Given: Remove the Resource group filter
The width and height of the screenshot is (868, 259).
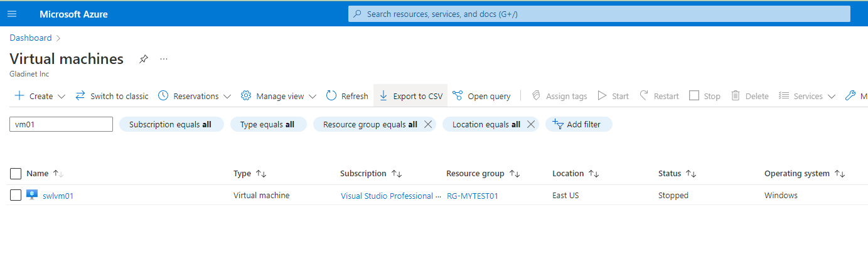Looking at the screenshot, I should click(428, 124).
